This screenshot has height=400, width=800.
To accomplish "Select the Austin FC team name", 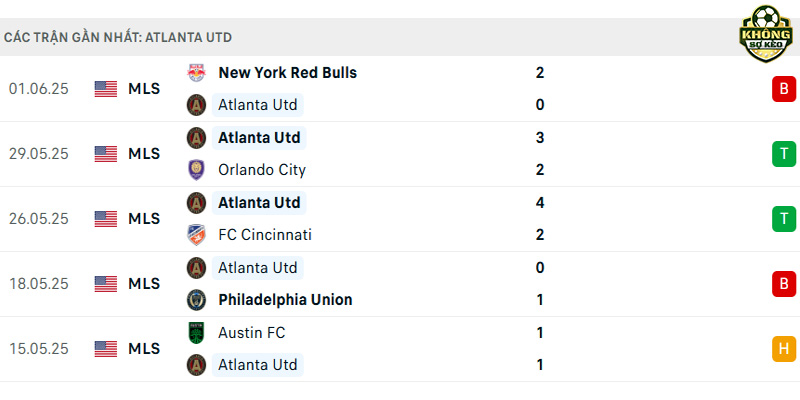I will [252, 333].
